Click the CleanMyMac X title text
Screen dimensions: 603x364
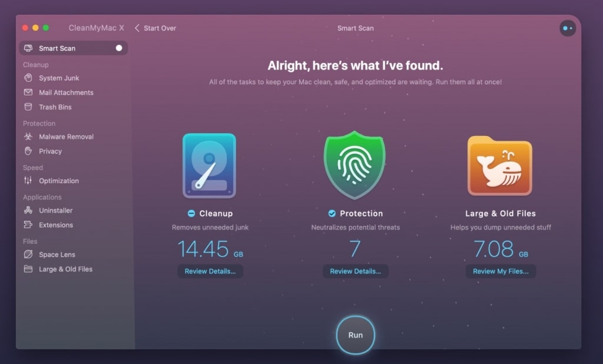(x=96, y=28)
